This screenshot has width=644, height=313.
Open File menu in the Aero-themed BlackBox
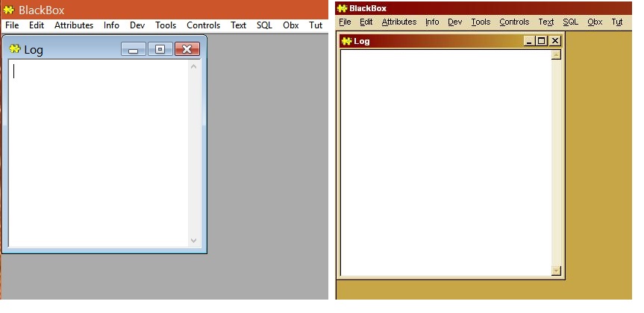tap(12, 25)
